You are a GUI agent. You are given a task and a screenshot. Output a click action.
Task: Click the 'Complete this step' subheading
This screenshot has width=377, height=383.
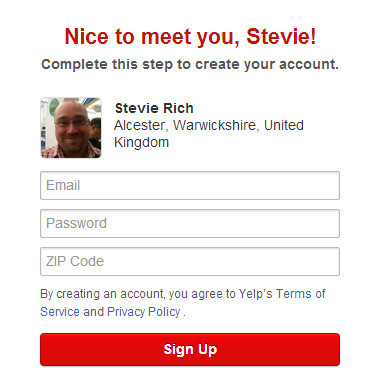tap(190, 64)
